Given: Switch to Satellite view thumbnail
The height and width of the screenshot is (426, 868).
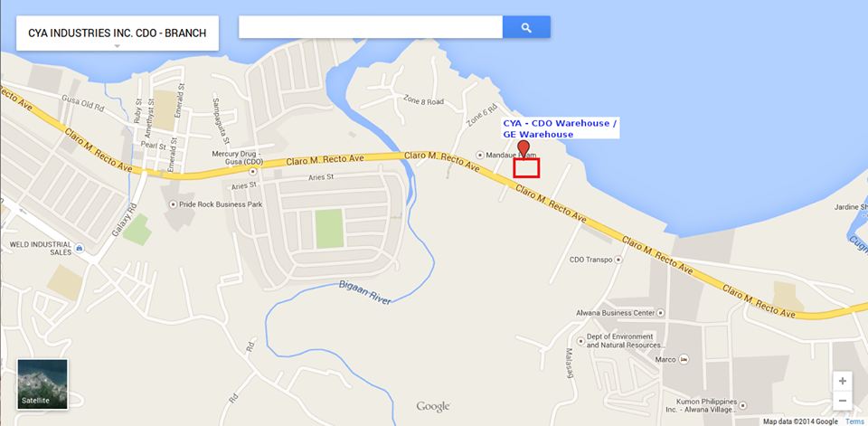Looking at the screenshot, I should (42, 383).
